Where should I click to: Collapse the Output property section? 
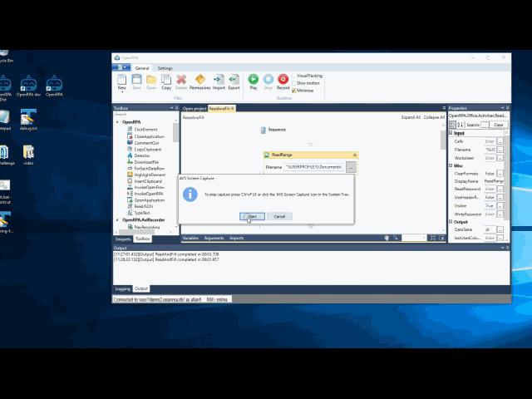pos(451,222)
